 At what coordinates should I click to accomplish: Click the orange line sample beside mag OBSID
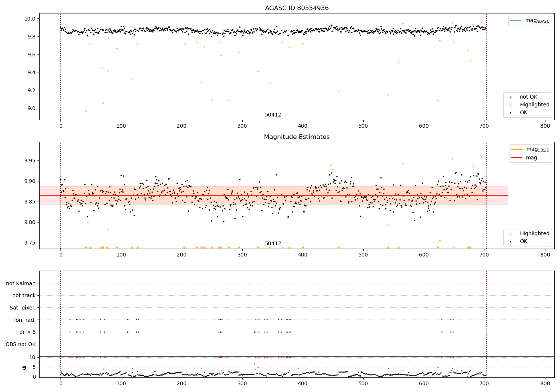[x=517, y=149]
